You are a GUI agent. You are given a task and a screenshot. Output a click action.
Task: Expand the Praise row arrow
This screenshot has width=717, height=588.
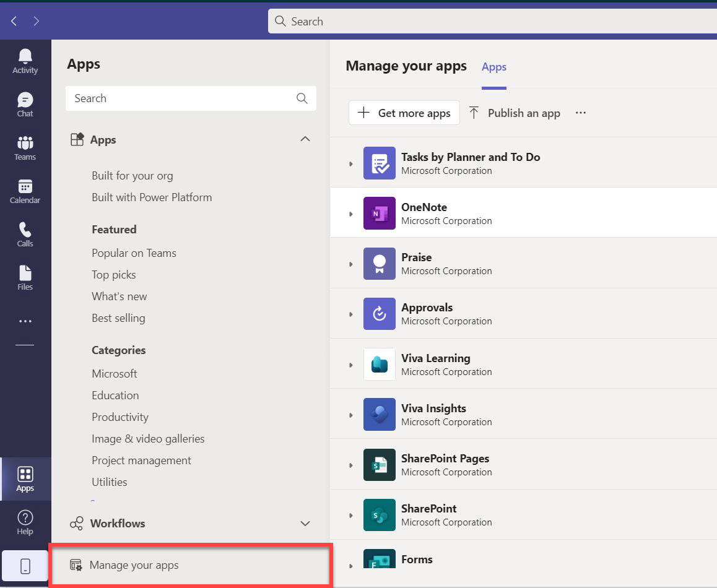[350, 264]
